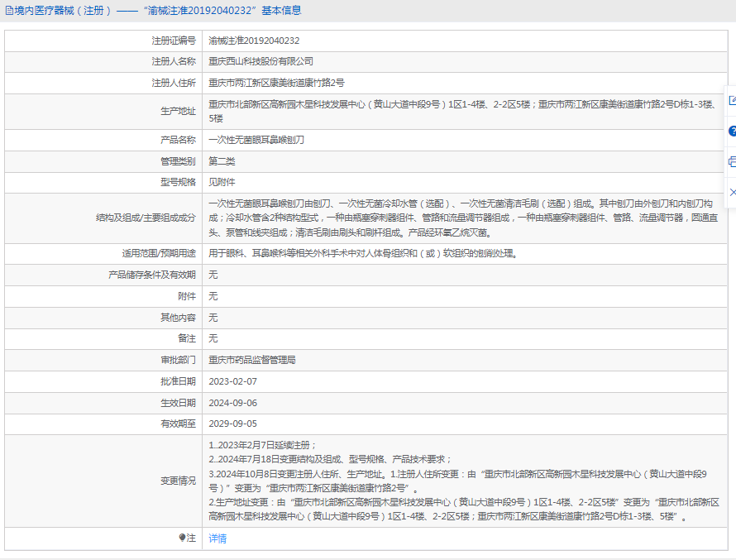Image resolution: width=736 pixels, height=560 pixels.
Task: Select the registration number 渝械注准20192040232 value
Action: (x=254, y=41)
